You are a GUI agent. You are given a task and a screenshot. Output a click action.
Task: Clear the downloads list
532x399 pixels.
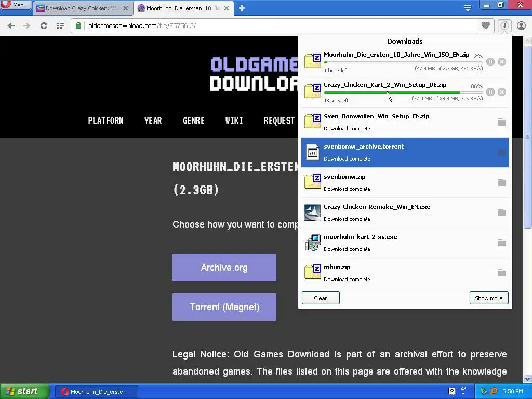321,298
